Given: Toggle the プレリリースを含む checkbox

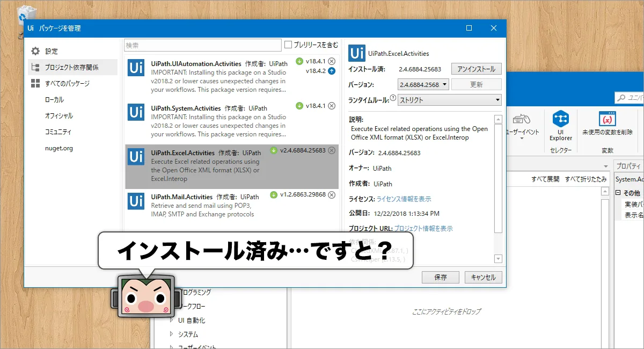Looking at the screenshot, I should click(x=288, y=45).
